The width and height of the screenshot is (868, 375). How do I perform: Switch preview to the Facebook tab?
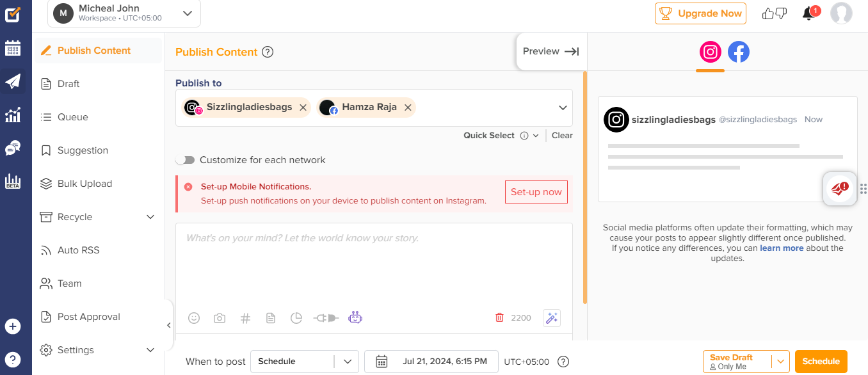pyautogui.click(x=739, y=52)
